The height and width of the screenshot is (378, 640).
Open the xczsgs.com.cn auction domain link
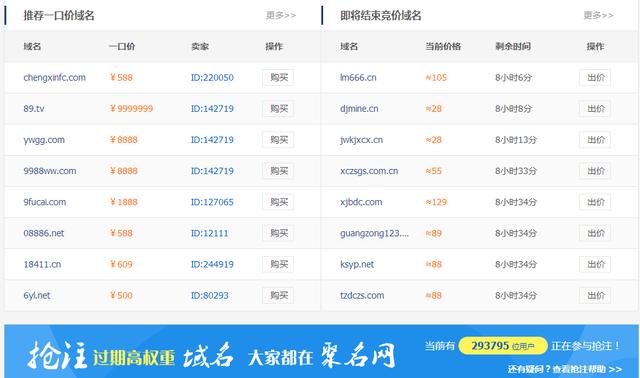(369, 171)
